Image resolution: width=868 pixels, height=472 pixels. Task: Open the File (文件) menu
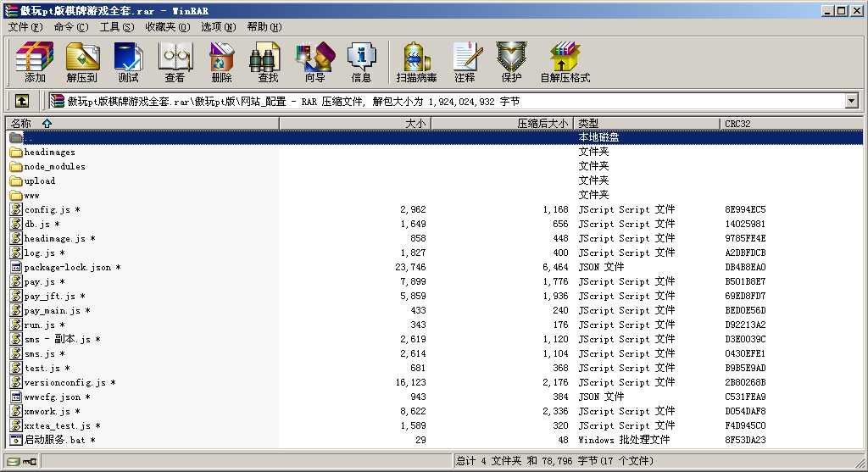click(x=25, y=26)
